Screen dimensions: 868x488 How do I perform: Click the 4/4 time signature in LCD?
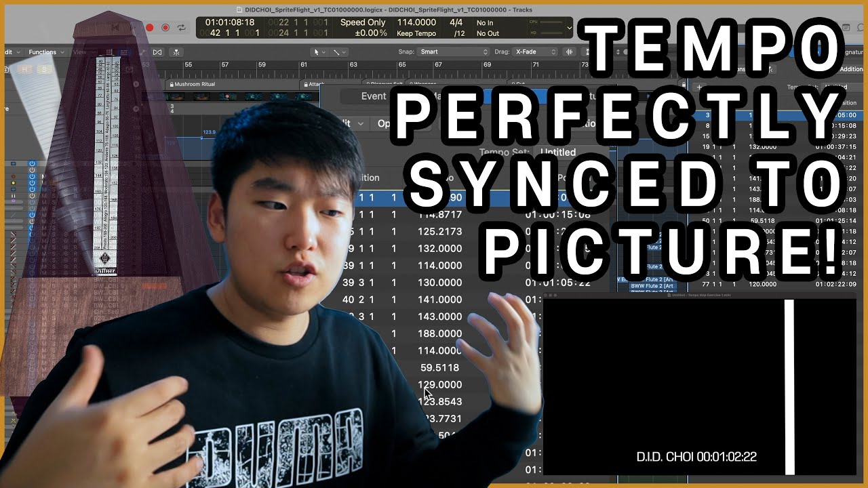click(x=456, y=22)
